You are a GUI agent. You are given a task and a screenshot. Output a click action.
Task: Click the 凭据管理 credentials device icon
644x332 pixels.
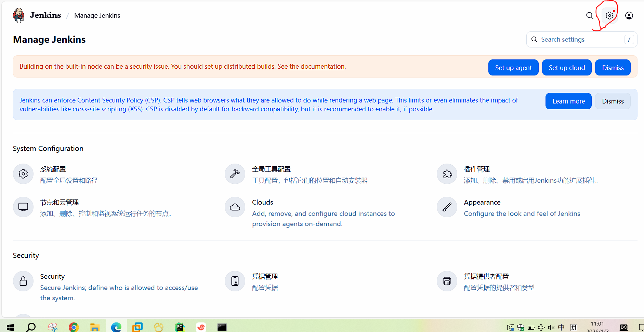[235, 281]
